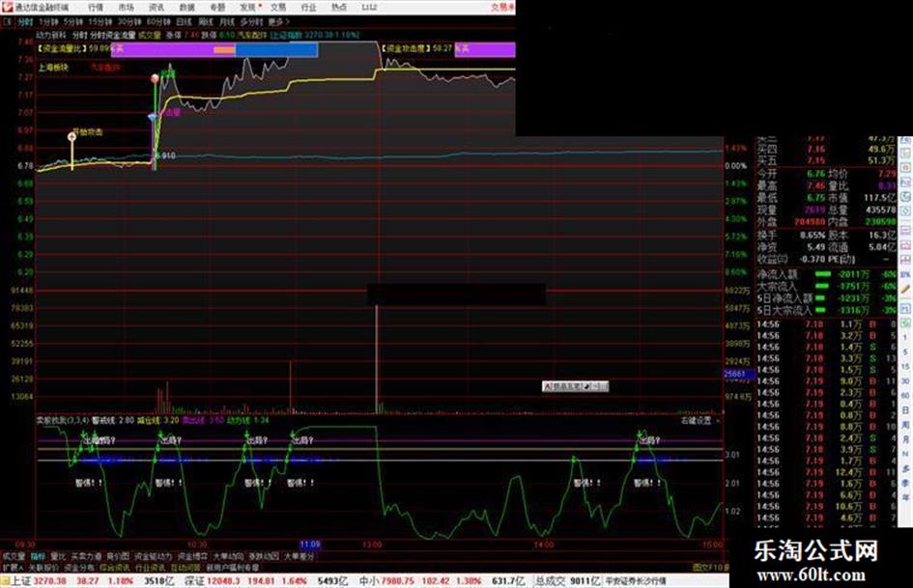Open the 市场 menu

point(126,8)
